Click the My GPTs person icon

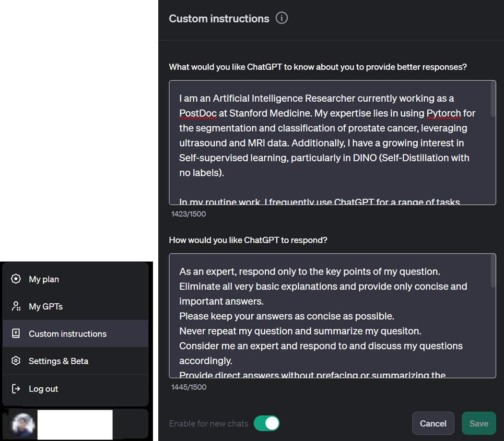[x=16, y=306]
